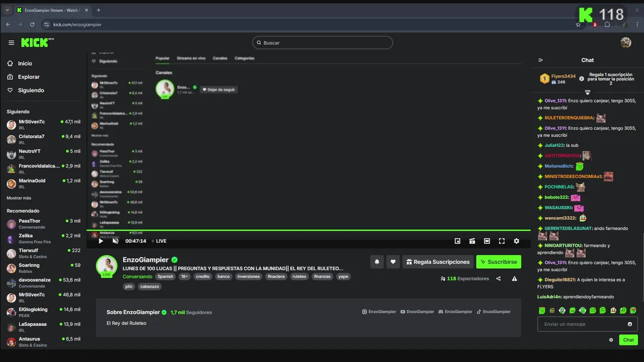
Task: Click the Kick logo
Action: click(x=36, y=43)
